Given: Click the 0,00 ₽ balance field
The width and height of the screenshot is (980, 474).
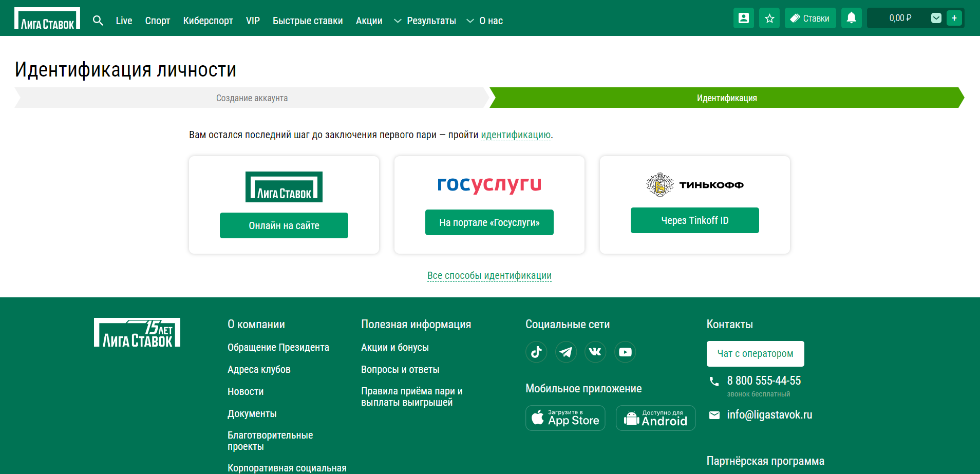Looking at the screenshot, I should [900, 18].
